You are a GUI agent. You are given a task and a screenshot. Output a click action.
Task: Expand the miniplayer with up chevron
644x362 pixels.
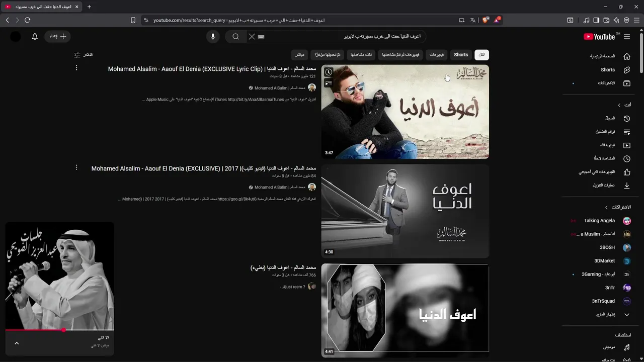click(x=17, y=343)
